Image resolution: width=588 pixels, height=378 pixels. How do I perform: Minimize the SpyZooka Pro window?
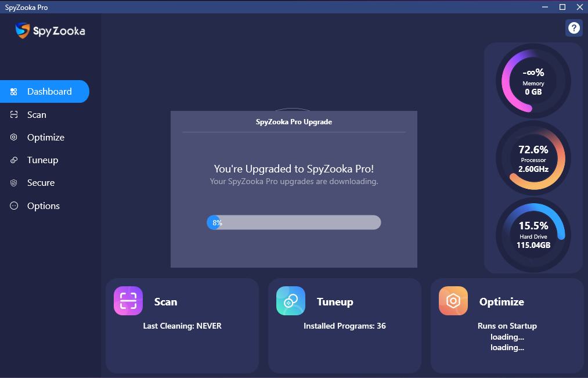pos(545,7)
